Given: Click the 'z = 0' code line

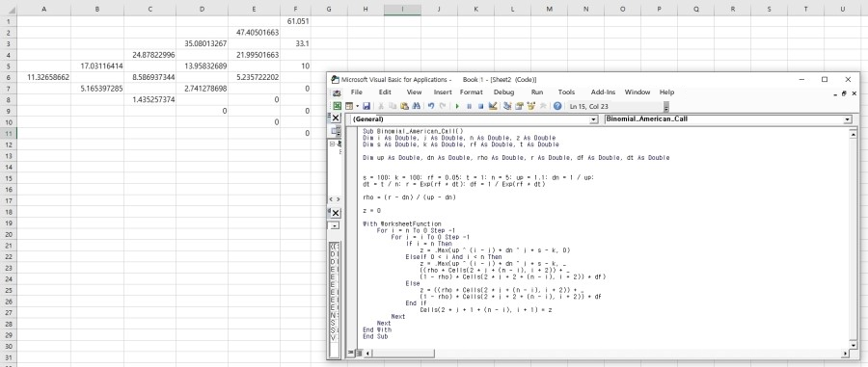Looking at the screenshot, I should pos(372,211).
